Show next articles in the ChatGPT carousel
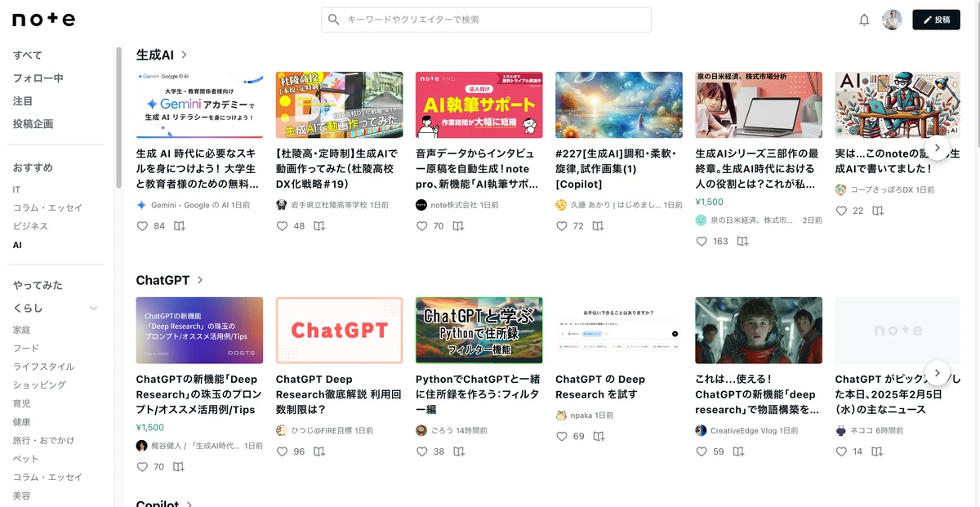 (938, 373)
